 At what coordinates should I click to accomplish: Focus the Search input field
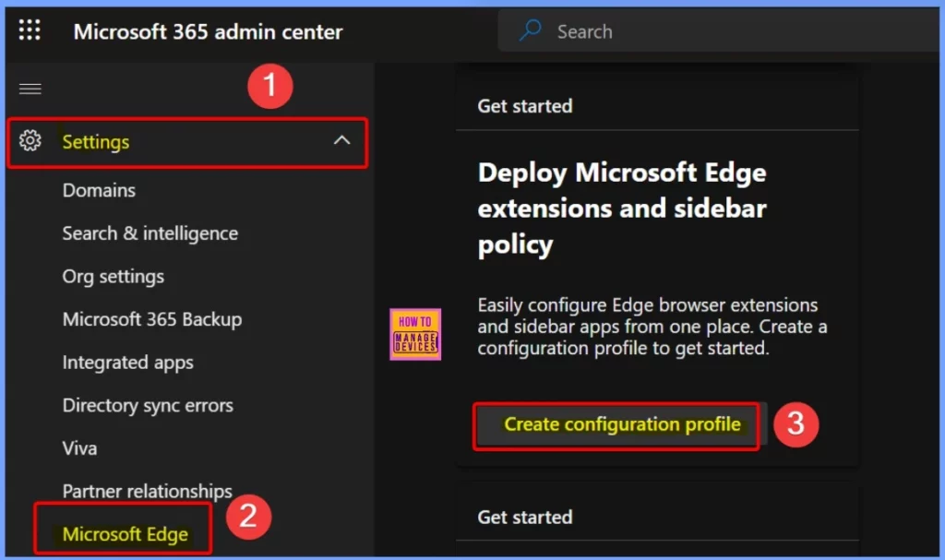(x=720, y=30)
